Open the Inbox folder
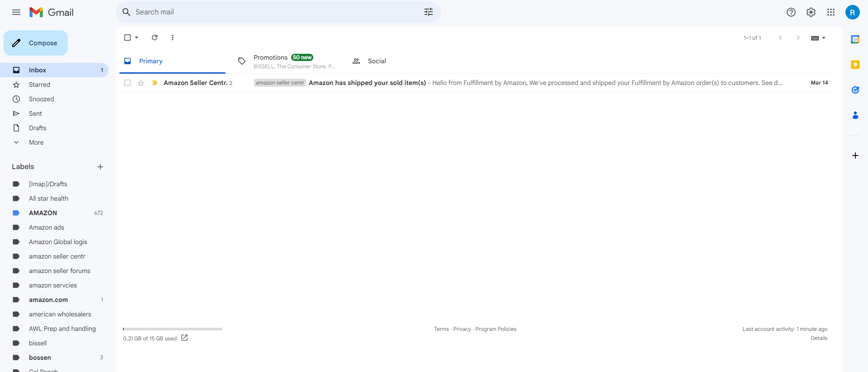The image size is (868, 372). (54, 70)
